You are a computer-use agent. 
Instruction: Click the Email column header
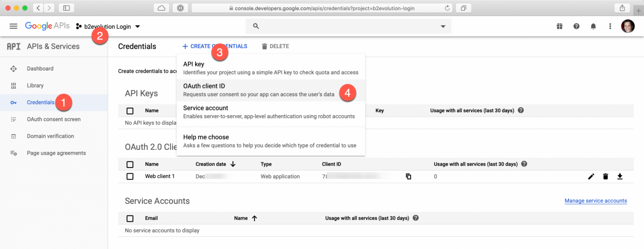(151, 218)
